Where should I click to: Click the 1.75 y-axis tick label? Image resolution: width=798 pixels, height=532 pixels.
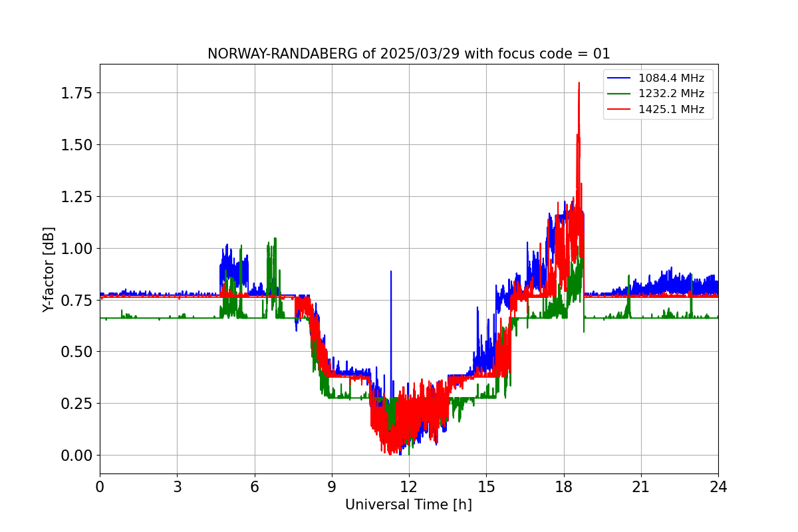coord(76,92)
